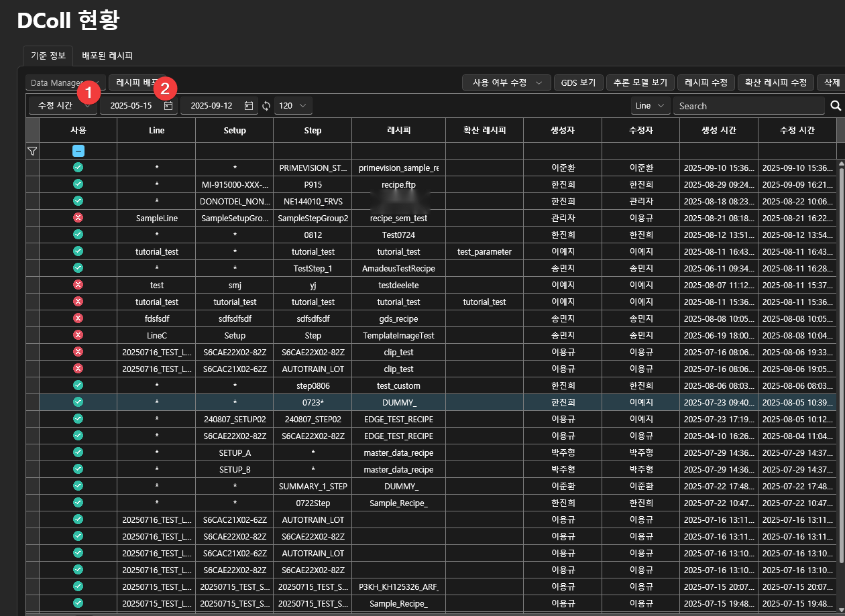Click red X status icon of LineC row
The image size is (845, 616).
(78, 335)
